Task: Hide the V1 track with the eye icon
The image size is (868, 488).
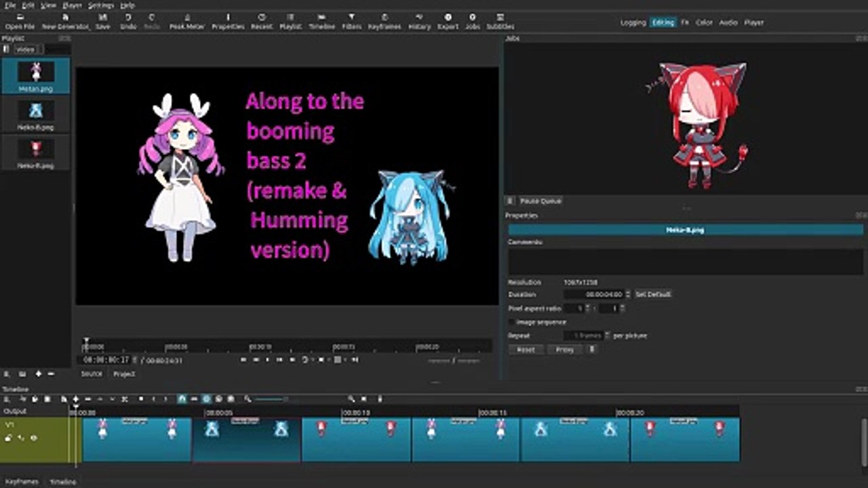Action: (x=33, y=438)
